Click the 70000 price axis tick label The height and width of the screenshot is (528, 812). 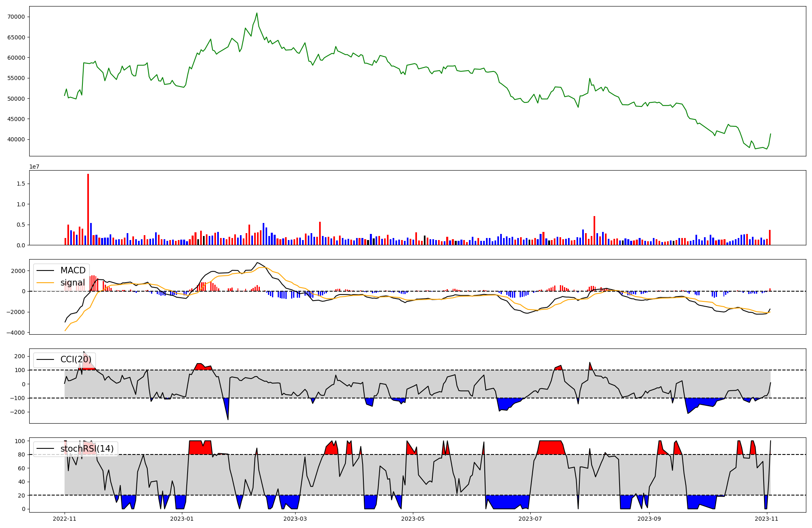16,17
